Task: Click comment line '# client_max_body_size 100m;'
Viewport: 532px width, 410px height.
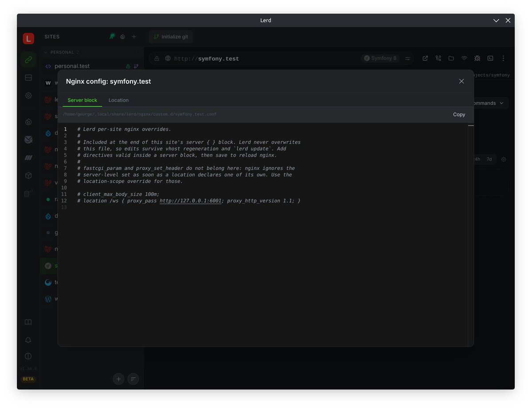Action: point(118,194)
